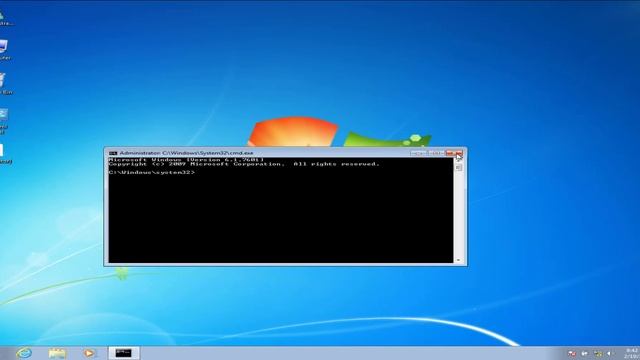This screenshot has width=640, height=360.
Task: Close the Command Prompt window
Action: coord(454,153)
